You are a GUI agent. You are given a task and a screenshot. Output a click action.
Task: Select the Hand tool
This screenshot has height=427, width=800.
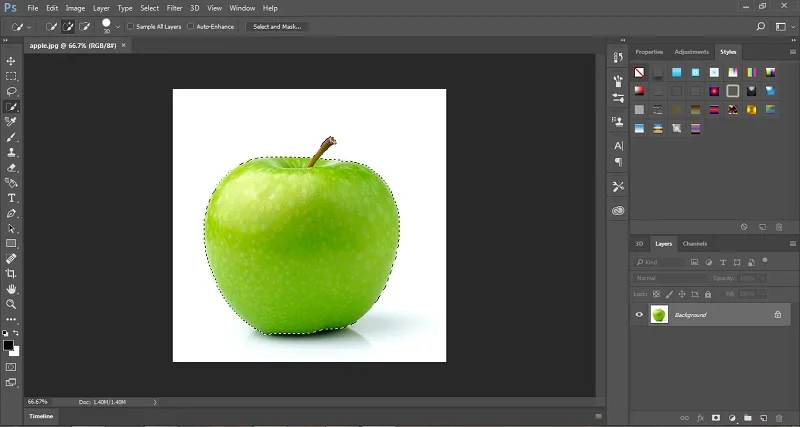pyautogui.click(x=11, y=289)
